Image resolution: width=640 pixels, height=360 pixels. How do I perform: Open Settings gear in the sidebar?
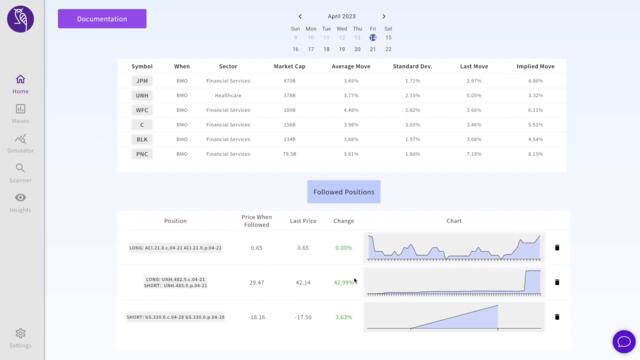click(x=20, y=338)
